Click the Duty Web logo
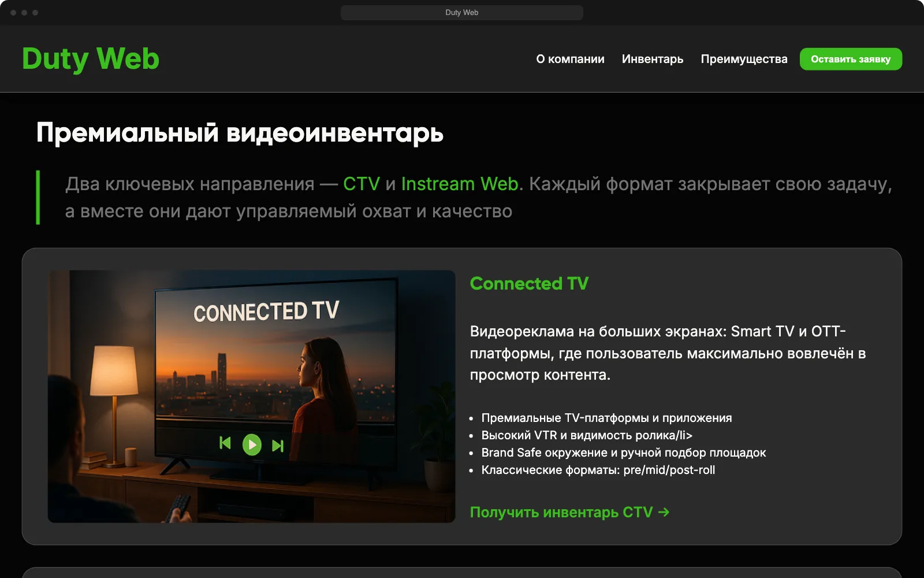Image resolution: width=924 pixels, height=578 pixels. coord(91,58)
